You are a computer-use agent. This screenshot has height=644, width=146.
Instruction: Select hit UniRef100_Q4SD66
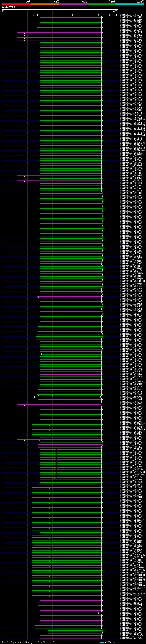click(131, 188)
